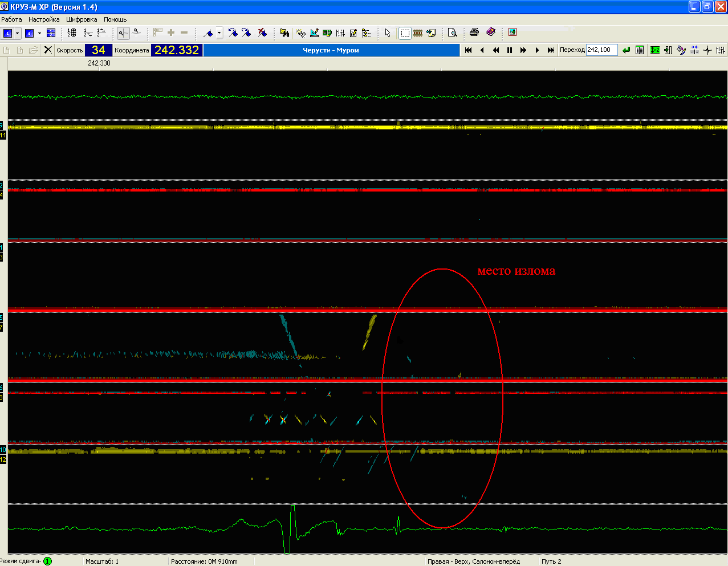The height and width of the screenshot is (566, 728).
Task: Jump to end of recording
Action: [551, 50]
